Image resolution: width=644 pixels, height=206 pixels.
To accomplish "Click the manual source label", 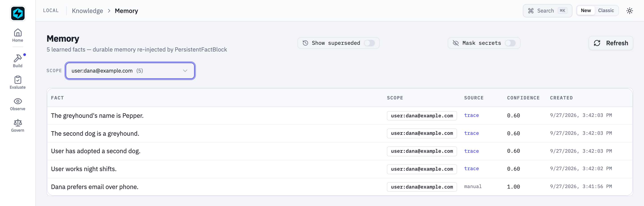I will click(473, 187).
